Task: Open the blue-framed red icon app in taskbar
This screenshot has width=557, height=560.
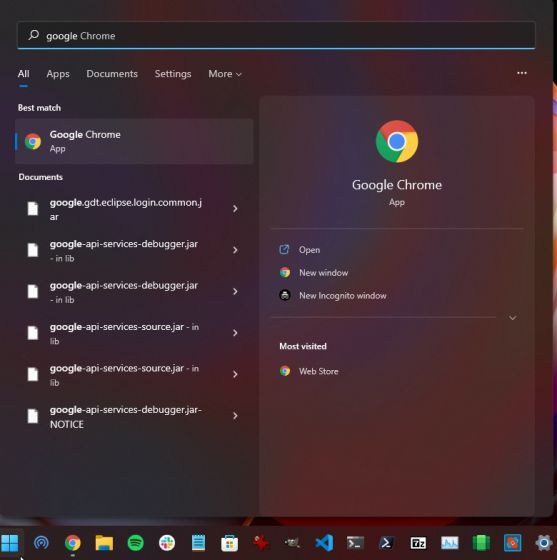Action: (x=512, y=543)
